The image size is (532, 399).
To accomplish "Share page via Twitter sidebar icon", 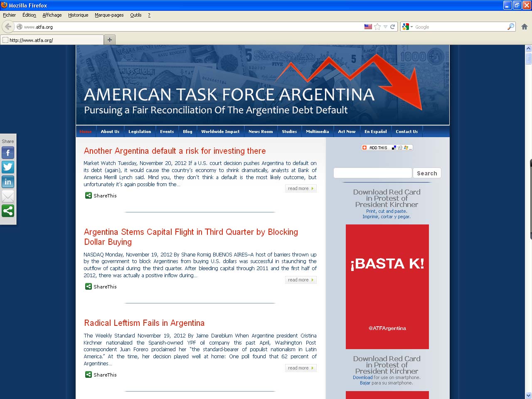I will pos(8,167).
